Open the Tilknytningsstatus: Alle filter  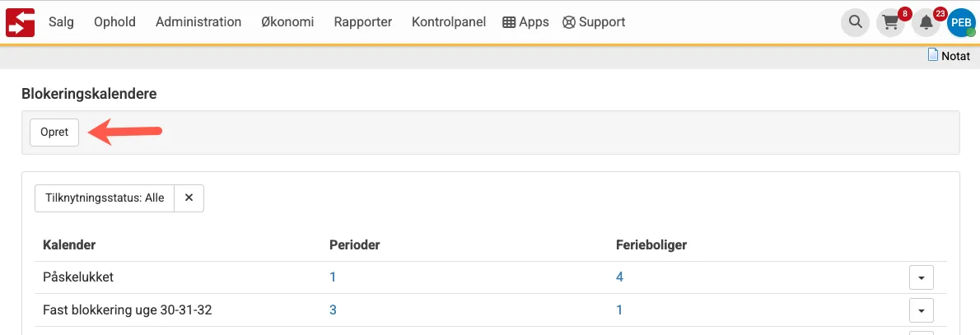pyautogui.click(x=105, y=198)
